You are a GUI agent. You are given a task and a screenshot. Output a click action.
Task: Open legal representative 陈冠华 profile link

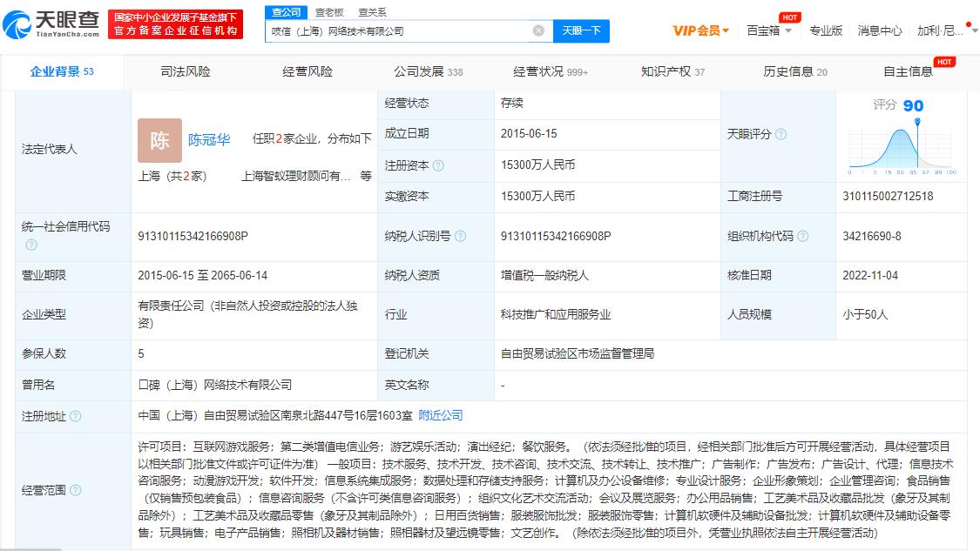pos(209,139)
